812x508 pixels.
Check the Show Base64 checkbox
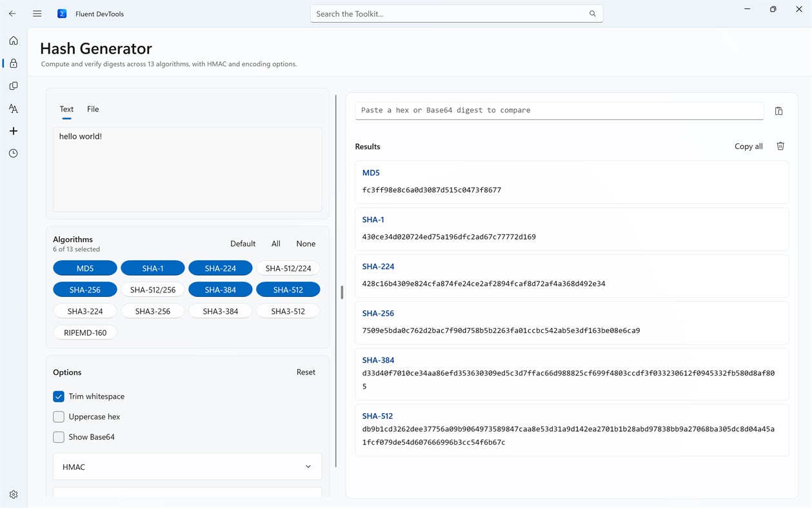[59, 437]
